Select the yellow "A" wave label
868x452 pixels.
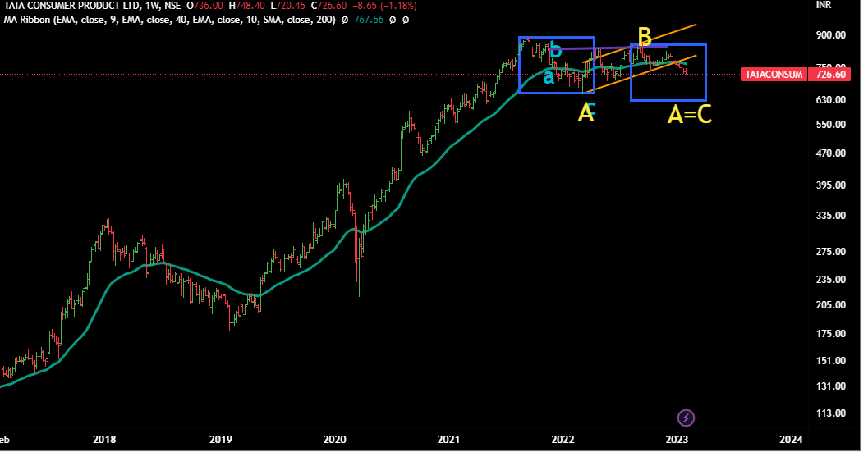(586, 113)
